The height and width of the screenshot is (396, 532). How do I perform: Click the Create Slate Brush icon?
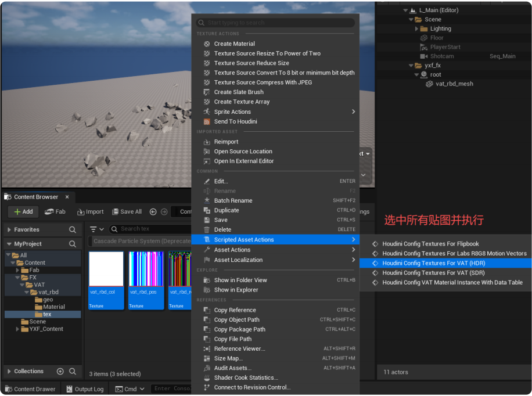207,92
